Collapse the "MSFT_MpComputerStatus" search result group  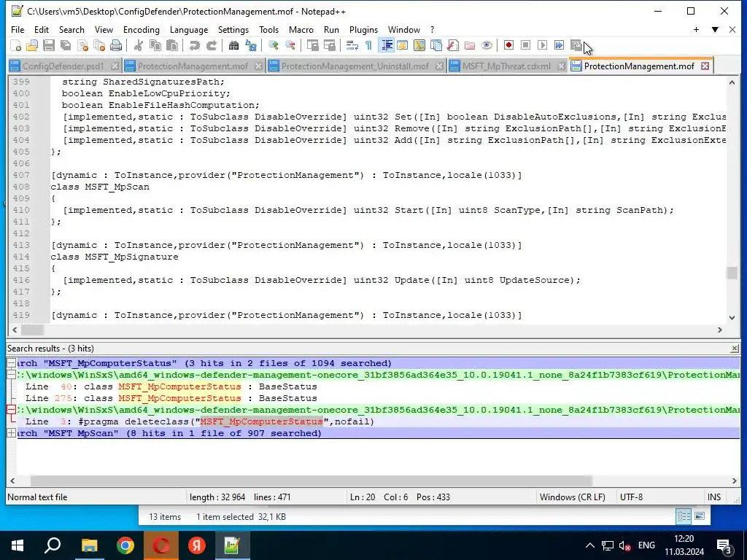pos(11,363)
